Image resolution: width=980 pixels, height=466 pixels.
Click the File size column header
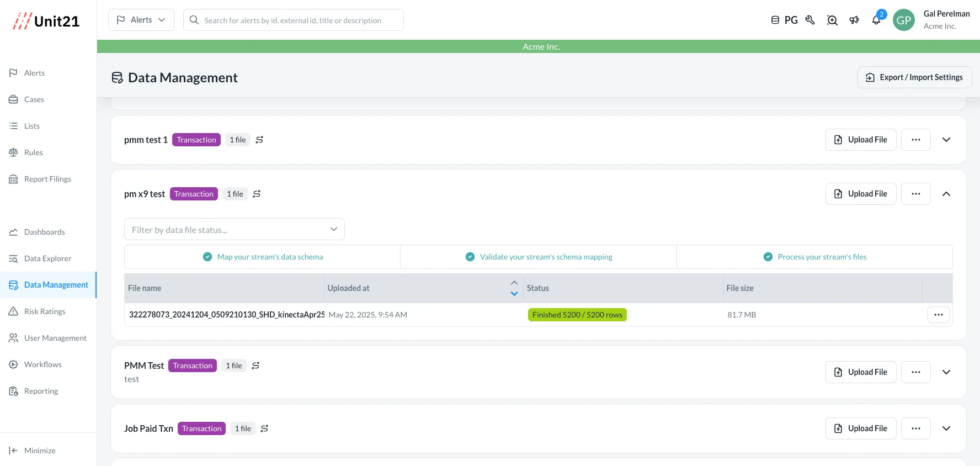coord(823,288)
